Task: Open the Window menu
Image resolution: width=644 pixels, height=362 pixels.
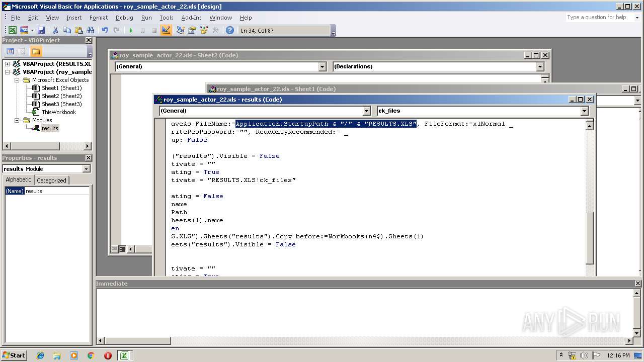Action: (x=221, y=18)
